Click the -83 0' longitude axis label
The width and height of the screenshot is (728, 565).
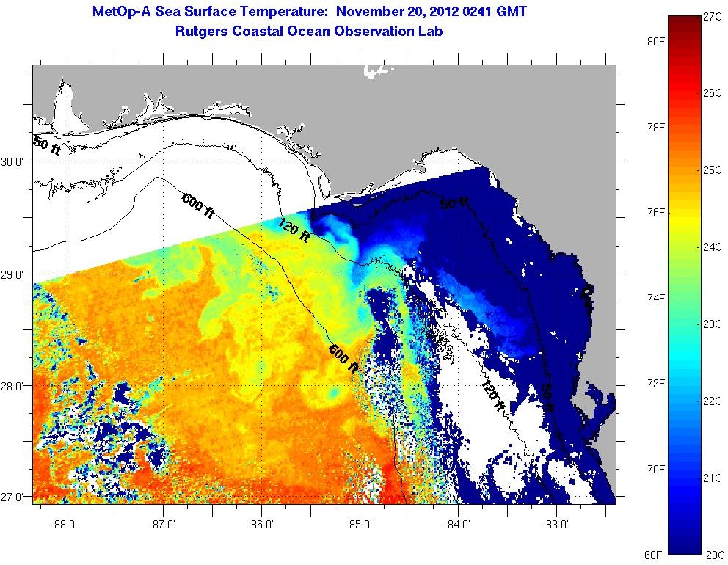point(557,525)
